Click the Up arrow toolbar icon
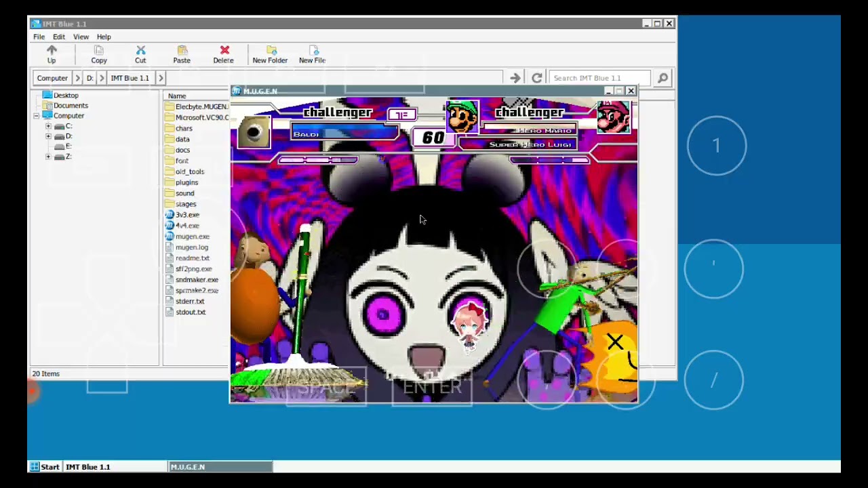The height and width of the screenshot is (488, 868). (52, 51)
